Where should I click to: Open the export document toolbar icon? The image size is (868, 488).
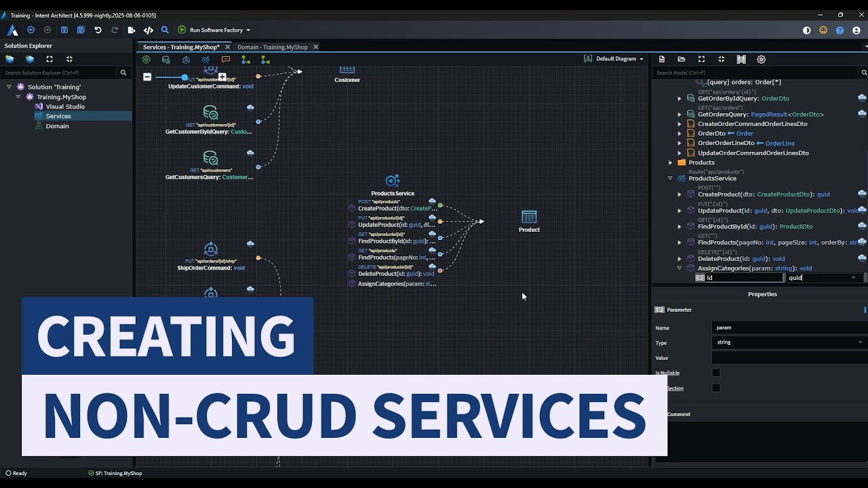132,30
